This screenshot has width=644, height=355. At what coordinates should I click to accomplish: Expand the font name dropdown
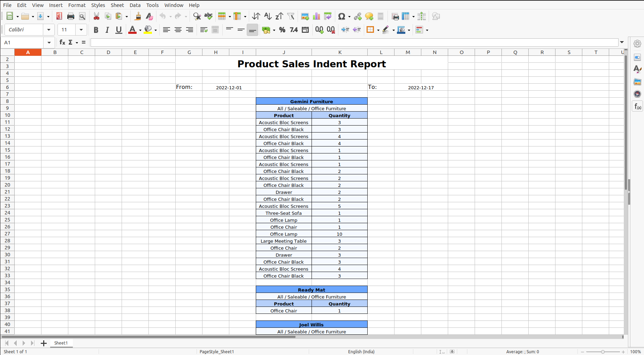49,30
